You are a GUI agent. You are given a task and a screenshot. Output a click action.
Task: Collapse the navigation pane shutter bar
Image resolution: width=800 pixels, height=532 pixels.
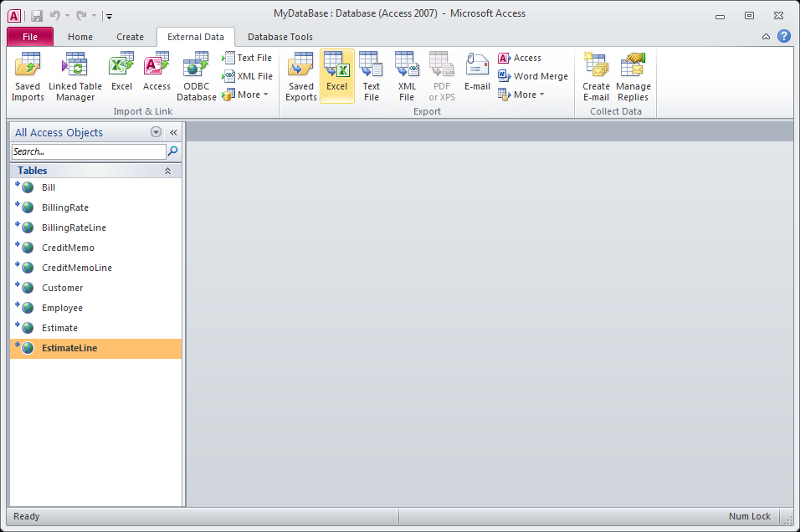[x=173, y=133]
